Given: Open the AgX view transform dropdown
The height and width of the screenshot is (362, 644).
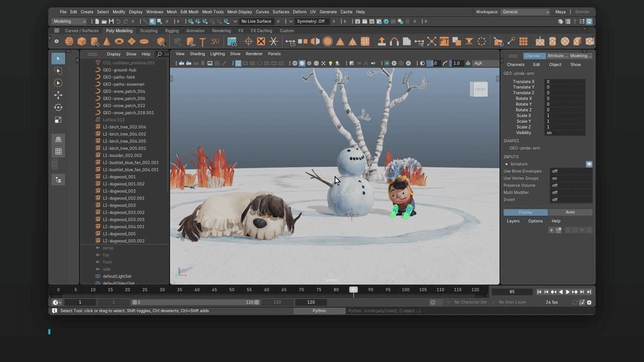Looking at the screenshot, I should tap(486, 63).
